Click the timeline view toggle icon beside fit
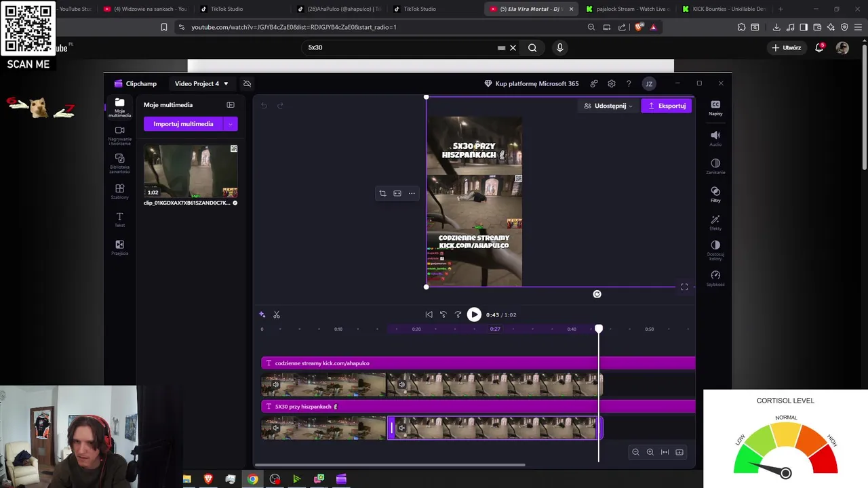868x488 pixels. click(x=679, y=452)
